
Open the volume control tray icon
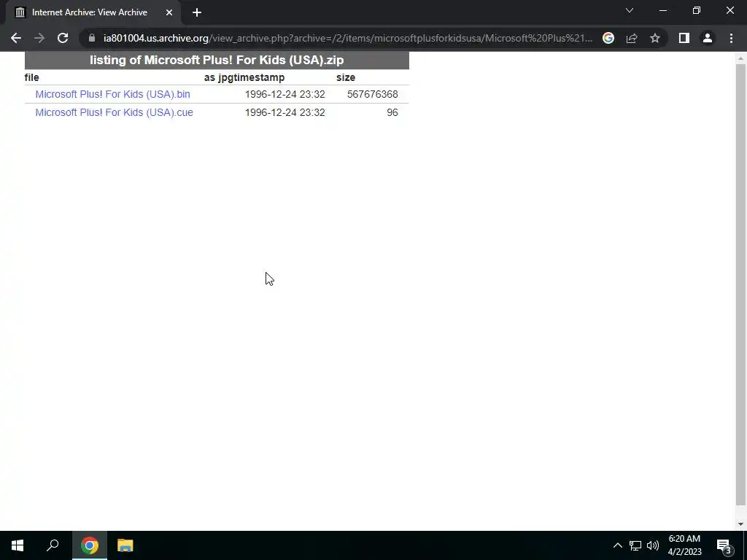pyautogui.click(x=653, y=545)
